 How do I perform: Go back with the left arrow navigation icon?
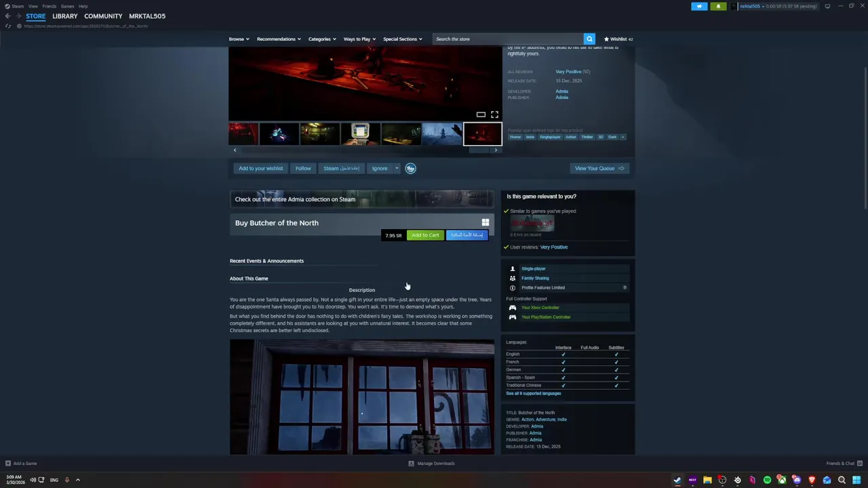coord(7,16)
